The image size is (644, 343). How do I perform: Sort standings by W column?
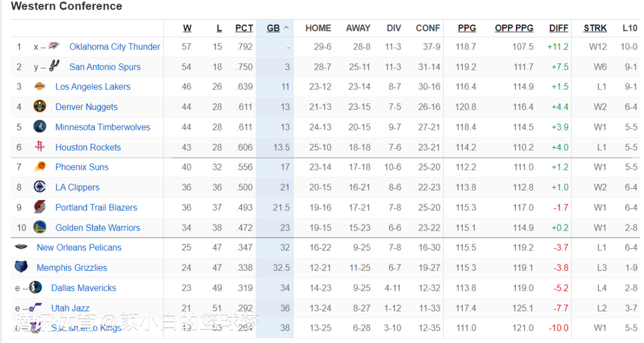[187, 28]
